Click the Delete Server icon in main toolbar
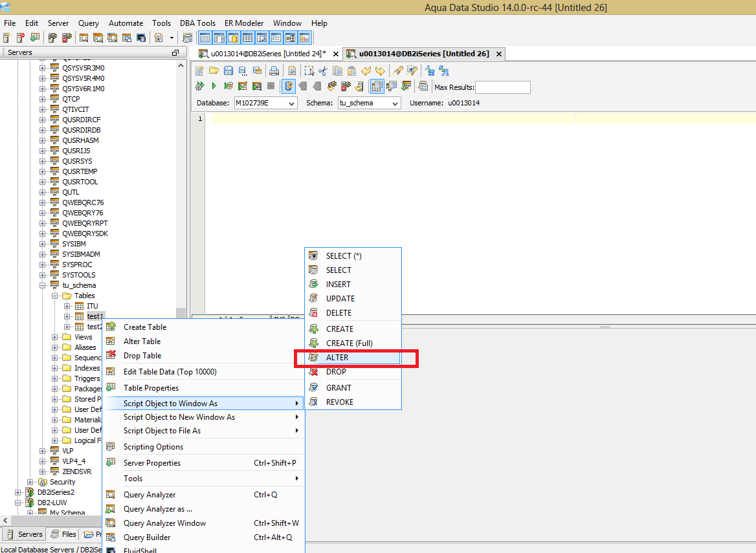756x553 pixels. point(21,38)
